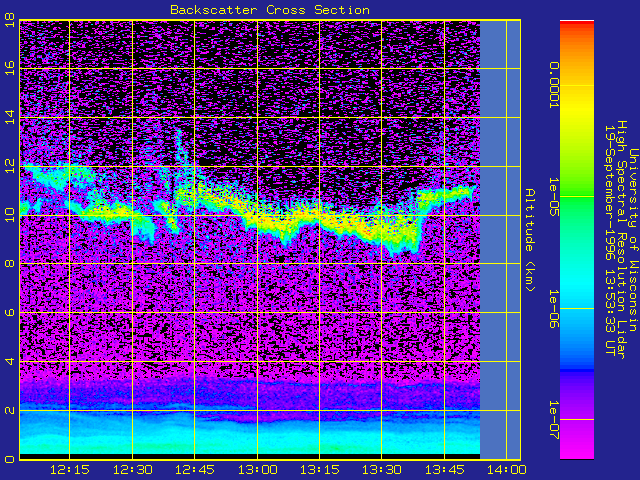Pick the green band of color bar

[x=577, y=196]
